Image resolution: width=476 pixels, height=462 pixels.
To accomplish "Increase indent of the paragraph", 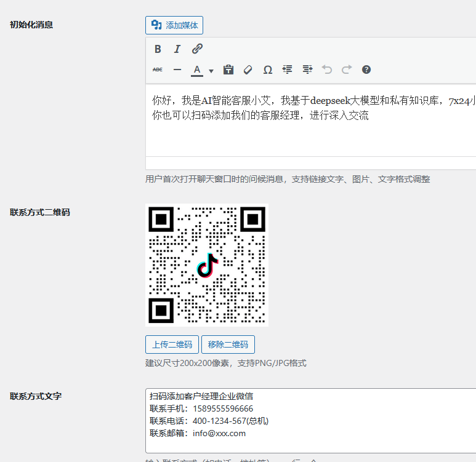I will [x=307, y=70].
